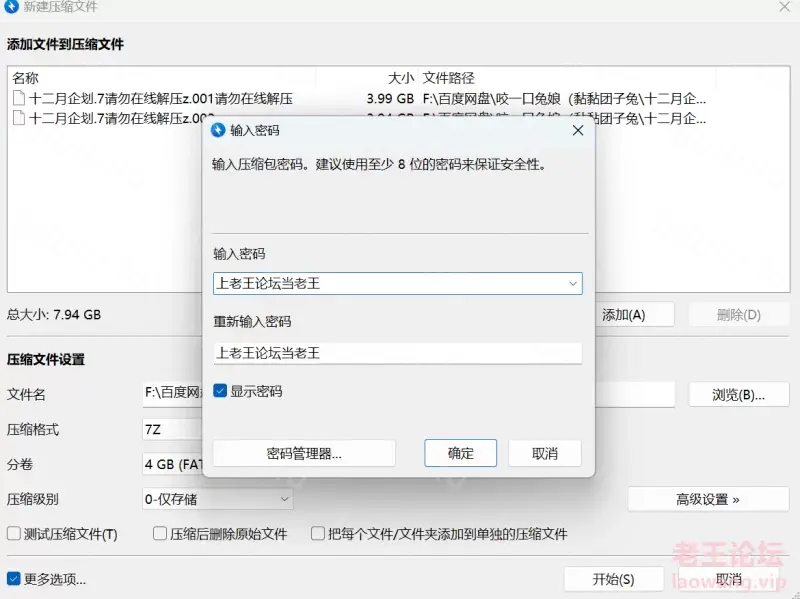Image resolution: width=800 pixels, height=599 pixels.
Task: Expand the password history dropdown arrow
Action: pos(572,284)
